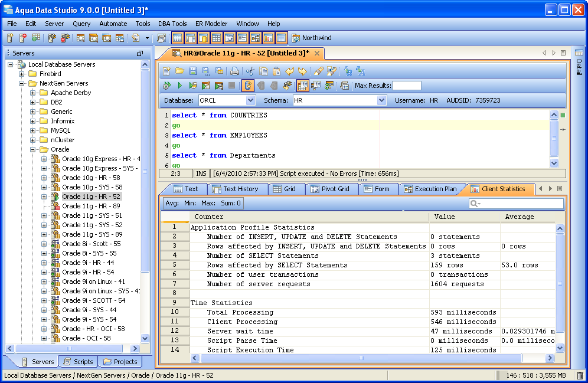The height and width of the screenshot is (383, 588).
Task: Toggle the highlighted grid results button
Action: coord(303,86)
